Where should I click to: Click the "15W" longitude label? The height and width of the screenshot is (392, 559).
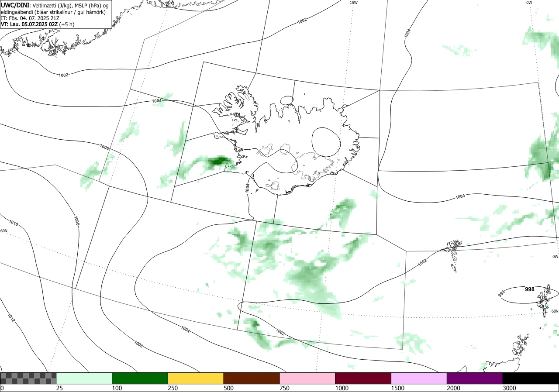[x=353, y=3]
